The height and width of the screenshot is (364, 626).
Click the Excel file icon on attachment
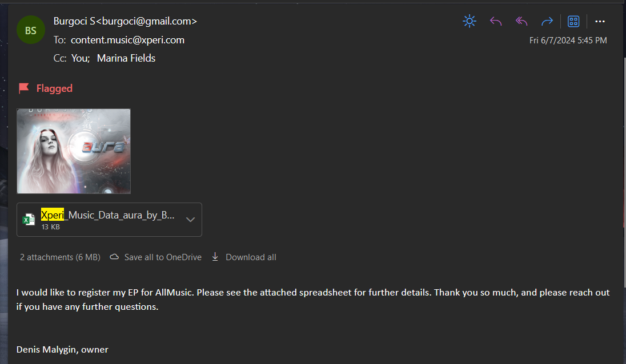pos(29,220)
